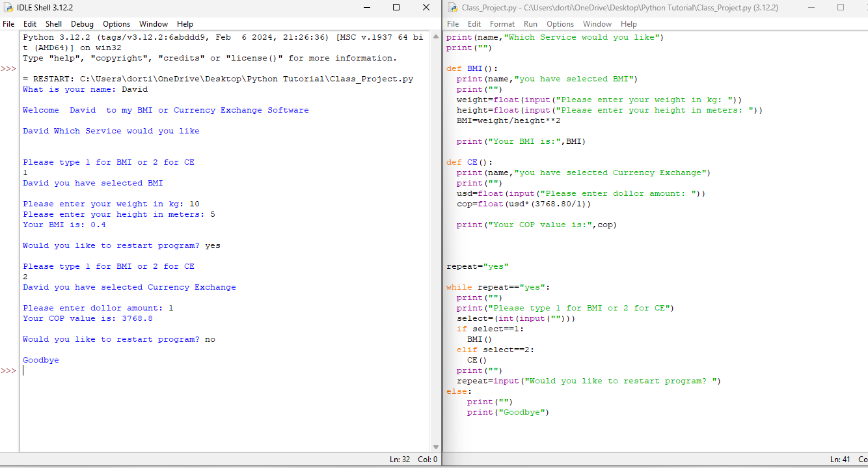Click the 'else:' line in editor
This screenshot has height=468, width=868.
tap(459, 391)
